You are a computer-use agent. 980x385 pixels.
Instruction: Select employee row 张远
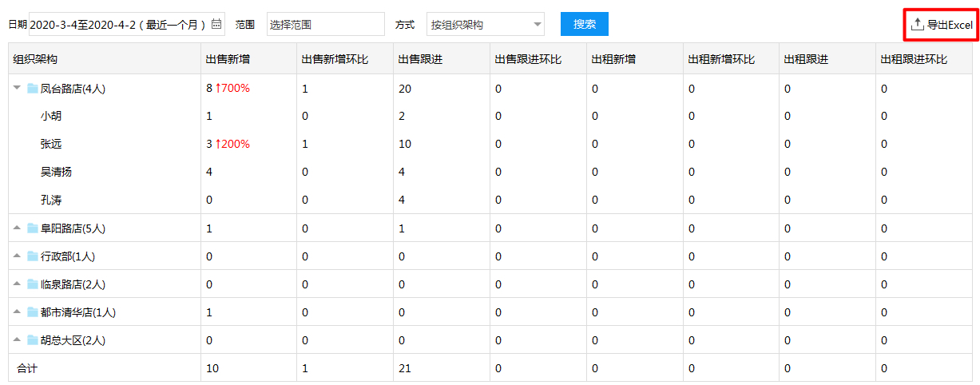(x=490, y=144)
